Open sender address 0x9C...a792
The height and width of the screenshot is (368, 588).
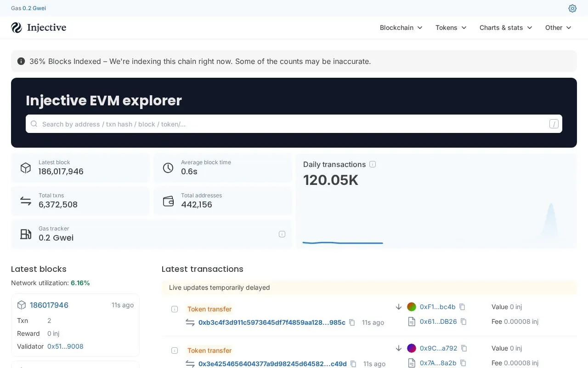click(x=439, y=348)
